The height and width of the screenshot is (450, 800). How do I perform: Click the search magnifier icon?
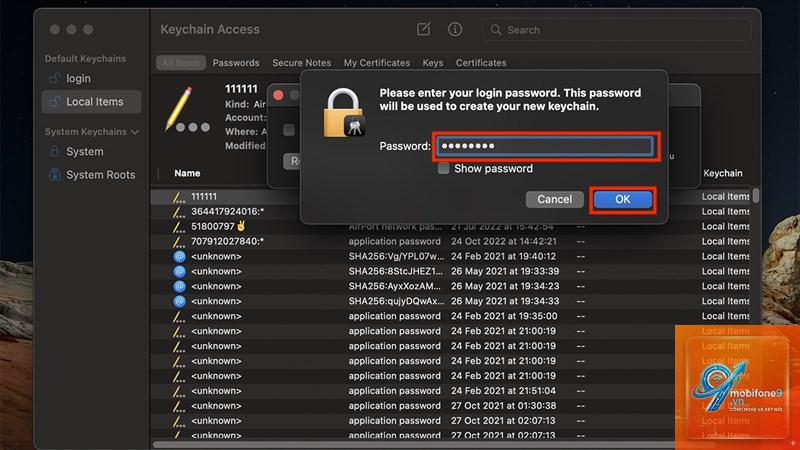click(495, 30)
